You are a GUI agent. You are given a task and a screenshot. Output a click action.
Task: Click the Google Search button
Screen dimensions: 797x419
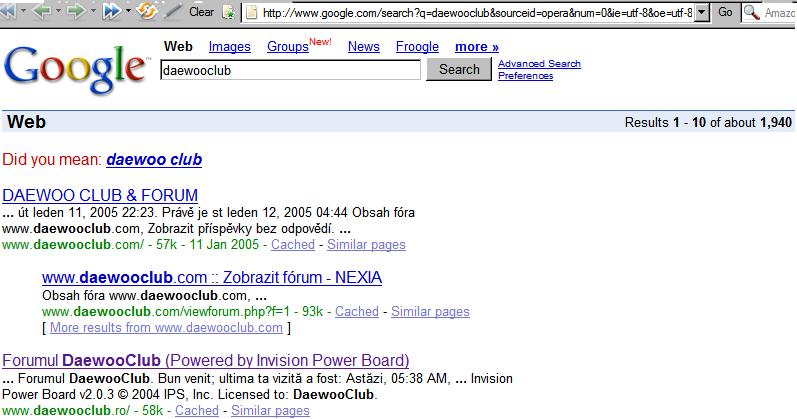[459, 69]
